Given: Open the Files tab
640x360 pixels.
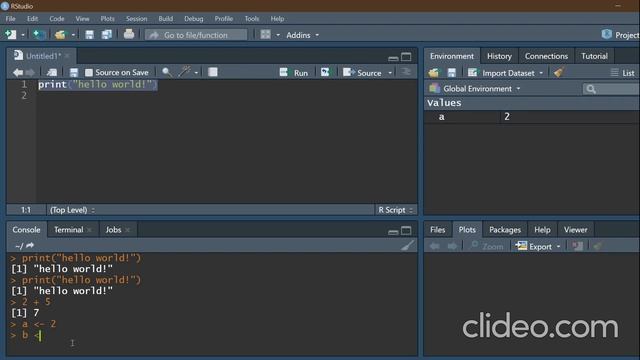Looking at the screenshot, I should tap(438, 230).
